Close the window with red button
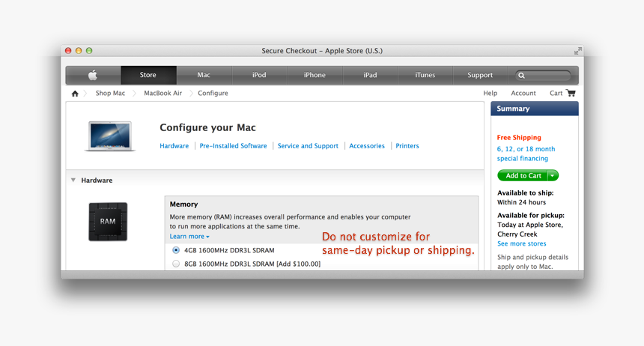The height and width of the screenshot is (346, 644). pos(68,50)
